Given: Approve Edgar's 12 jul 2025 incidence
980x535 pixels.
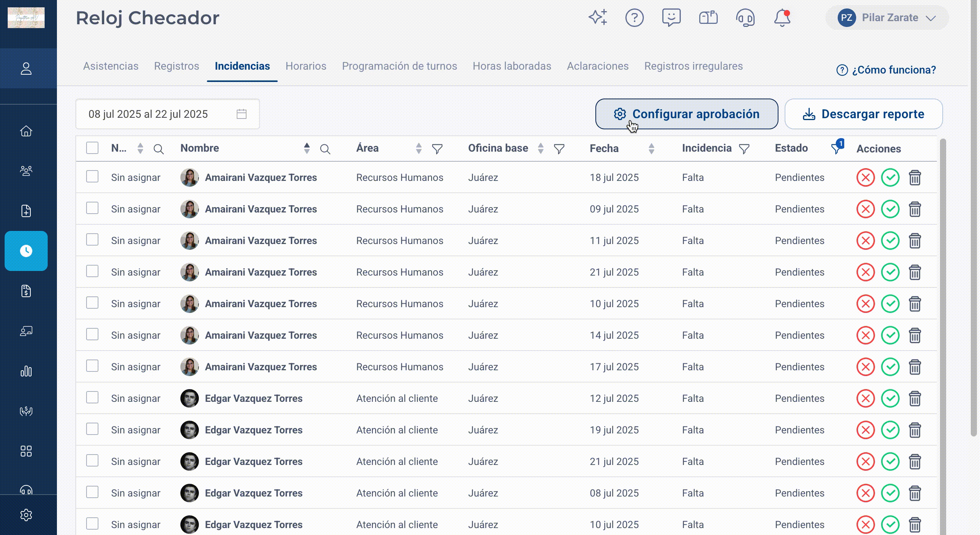Looking at the screenshot, I should click(890, 398).
